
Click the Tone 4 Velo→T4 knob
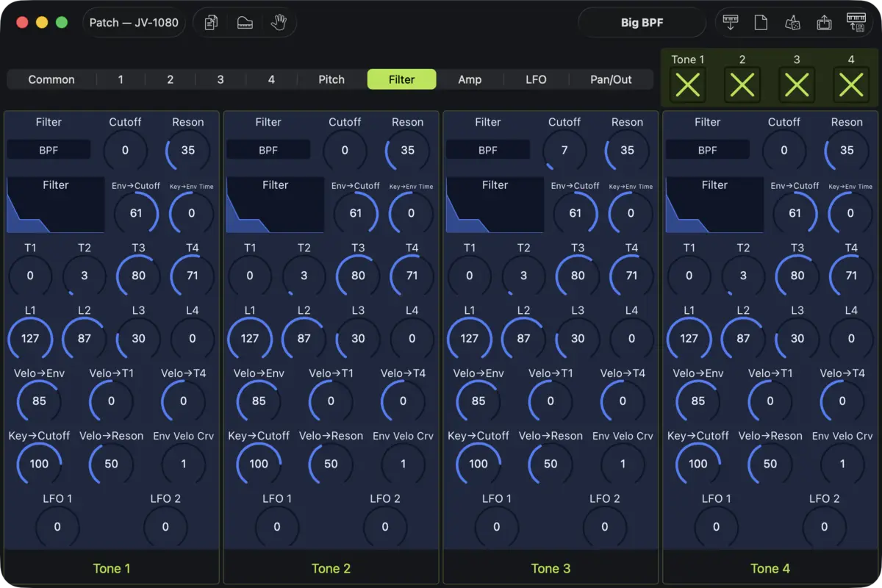[x=842, y=401]
